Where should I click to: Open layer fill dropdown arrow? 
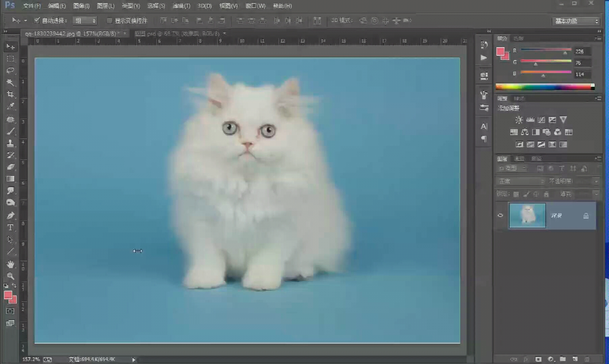(597, 194)
